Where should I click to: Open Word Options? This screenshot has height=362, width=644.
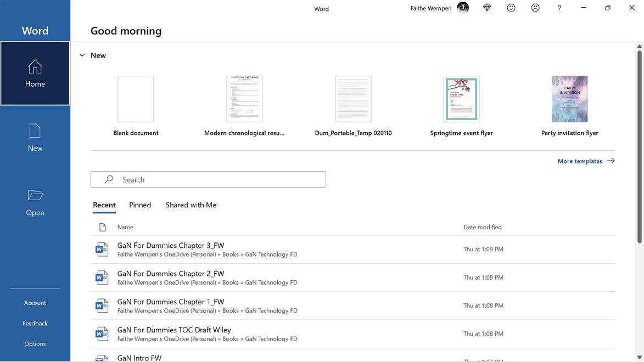click(35, 344)
